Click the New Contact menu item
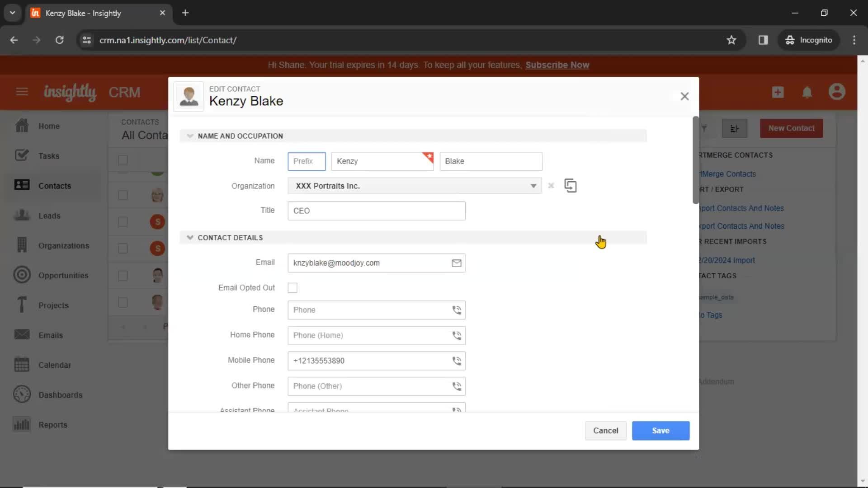 (x=791, y=128)
